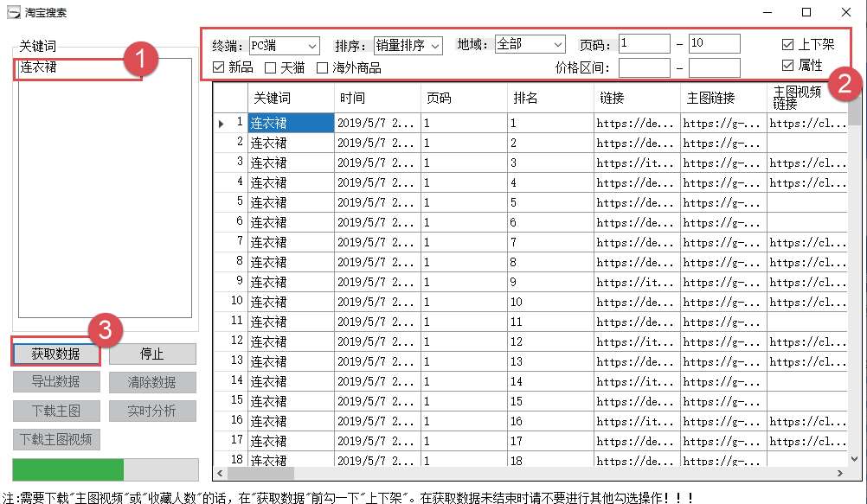Click the 清除数据 button
This screenshot has width=867, height=504.
coord(152,382)
